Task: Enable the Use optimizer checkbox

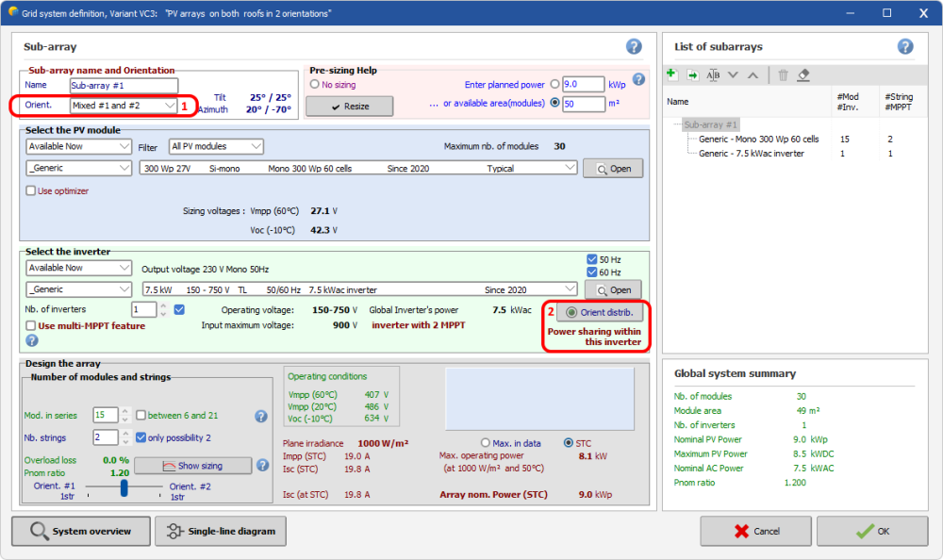Action: pos(31,191)
